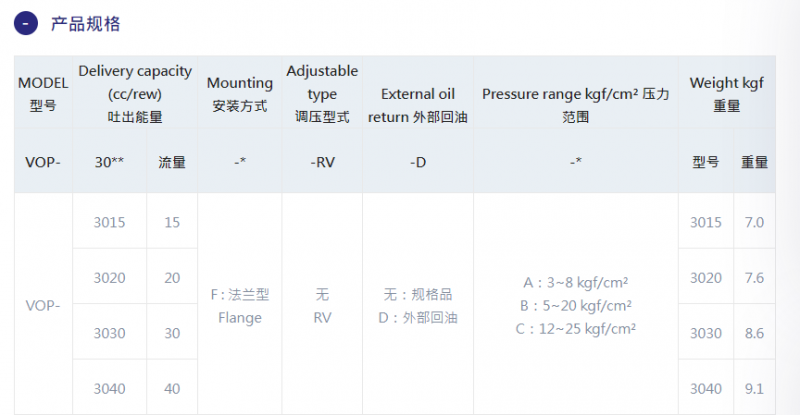Select the Weight kgf 重量 header
Screen dimensions: 800x415
(727, 94)
